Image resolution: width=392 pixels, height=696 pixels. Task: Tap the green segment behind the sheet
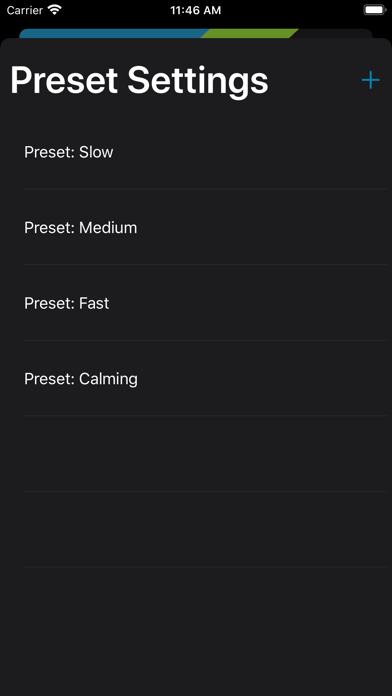[x=249, y=33]
